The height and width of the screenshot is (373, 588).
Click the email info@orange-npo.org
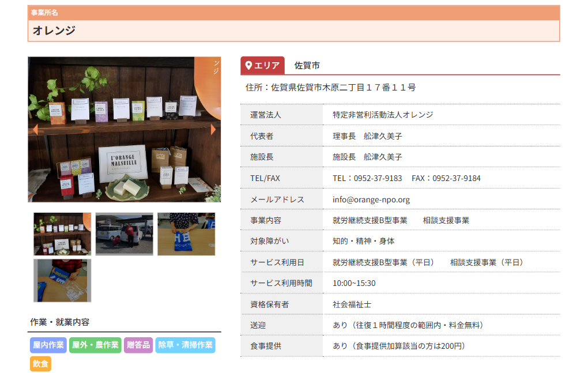click(x=371, y=199)
